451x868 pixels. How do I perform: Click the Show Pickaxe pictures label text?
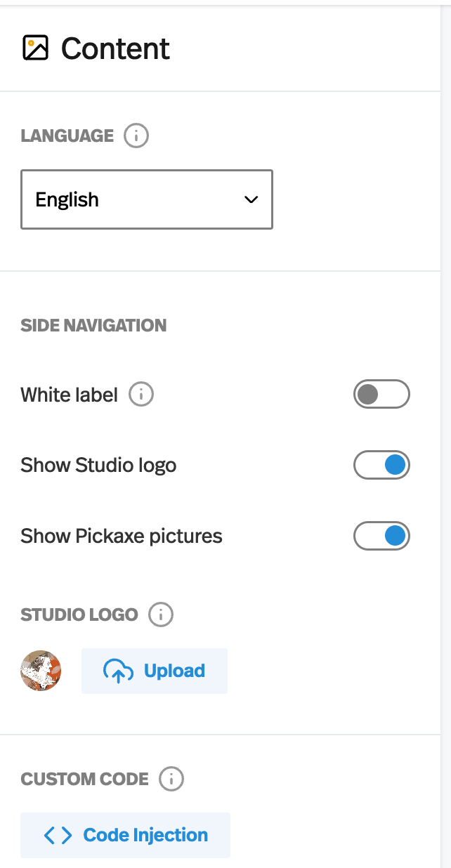[x=122, y=537]
